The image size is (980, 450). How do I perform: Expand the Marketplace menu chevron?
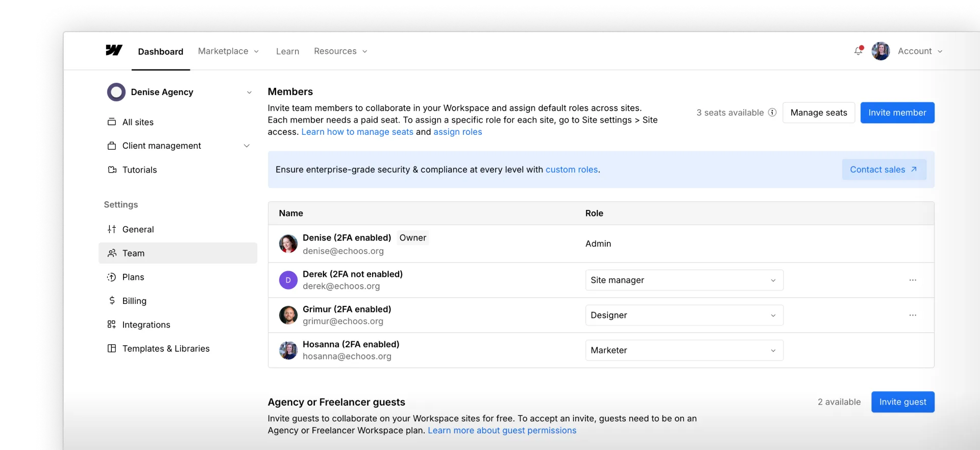coord(256,52)
